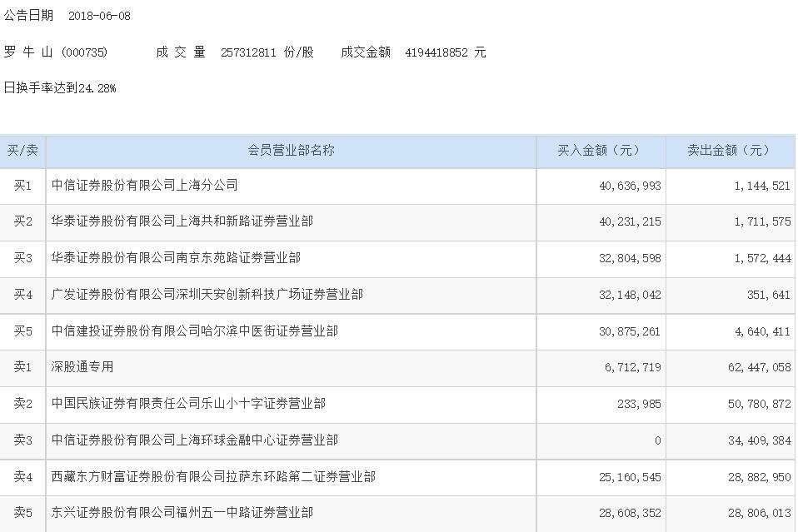This screenshot has width=798, height=532.
Task: Click the turnover amount 4194418852
Action: coord(436,52)
